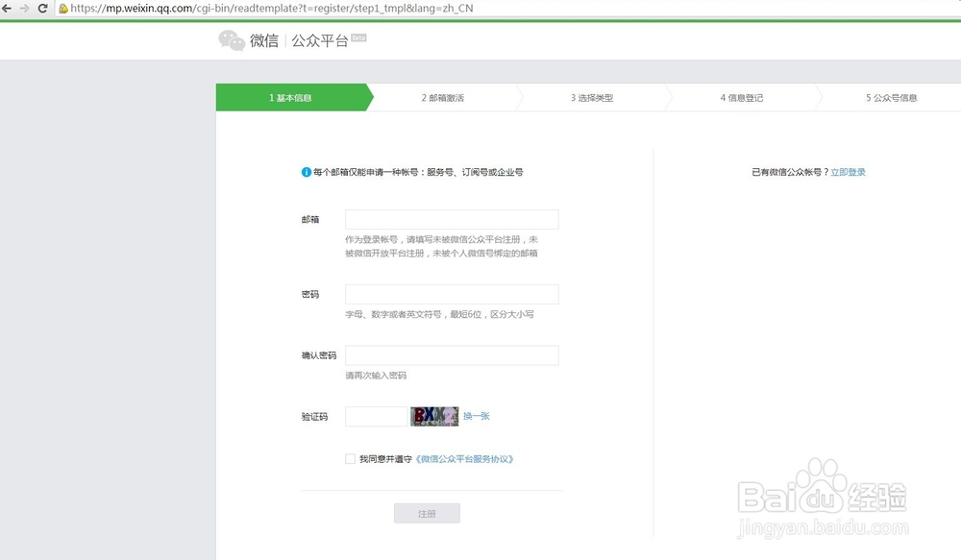Click the 字母、数字或者英文符号 hint text
This screenshot has width=961, height=560.
439,314
